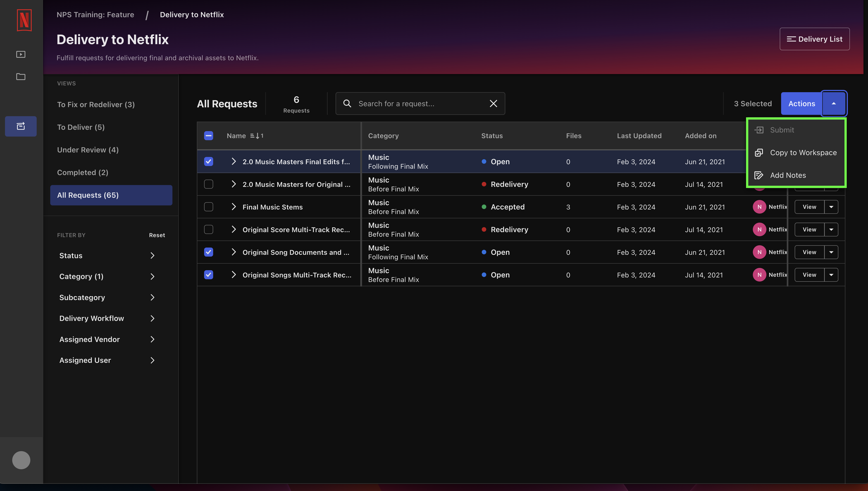Uncheck Original Songs Multi-Track row
The height and width of the screenshot is (491, 868).
pyautogui.click(x=209, y=274)
